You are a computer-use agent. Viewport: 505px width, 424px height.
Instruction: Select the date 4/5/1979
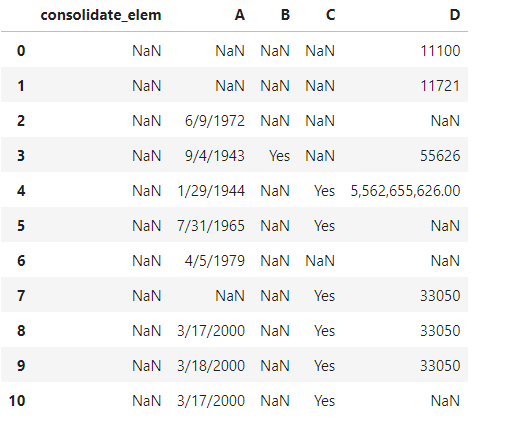tap(215, 261)
